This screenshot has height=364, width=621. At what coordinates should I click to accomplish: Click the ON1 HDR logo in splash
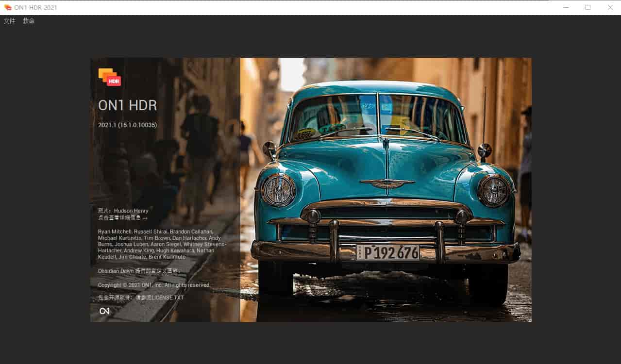click(110, 77)
